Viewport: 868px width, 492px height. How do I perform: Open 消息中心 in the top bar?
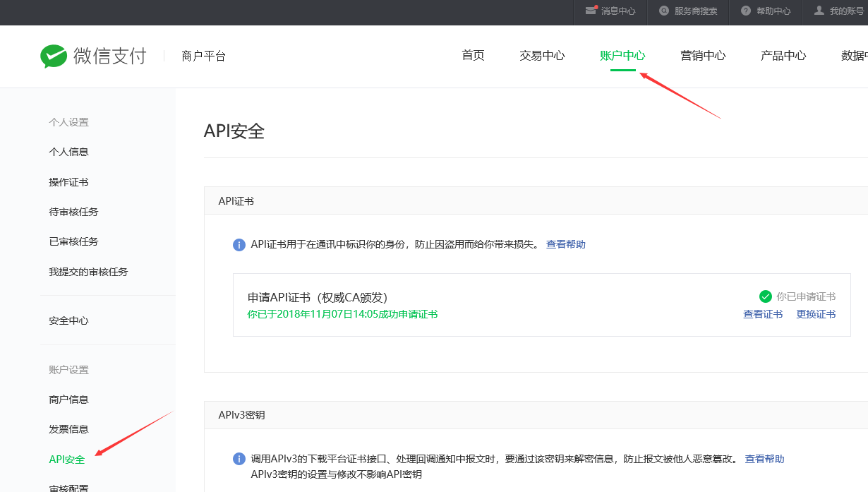click(x=618, y=11)
